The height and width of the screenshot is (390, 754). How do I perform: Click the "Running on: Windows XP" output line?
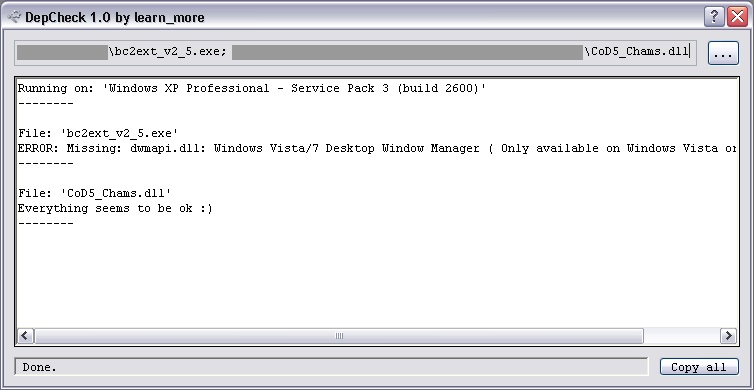pyautogui.click(x=252, y=88)
